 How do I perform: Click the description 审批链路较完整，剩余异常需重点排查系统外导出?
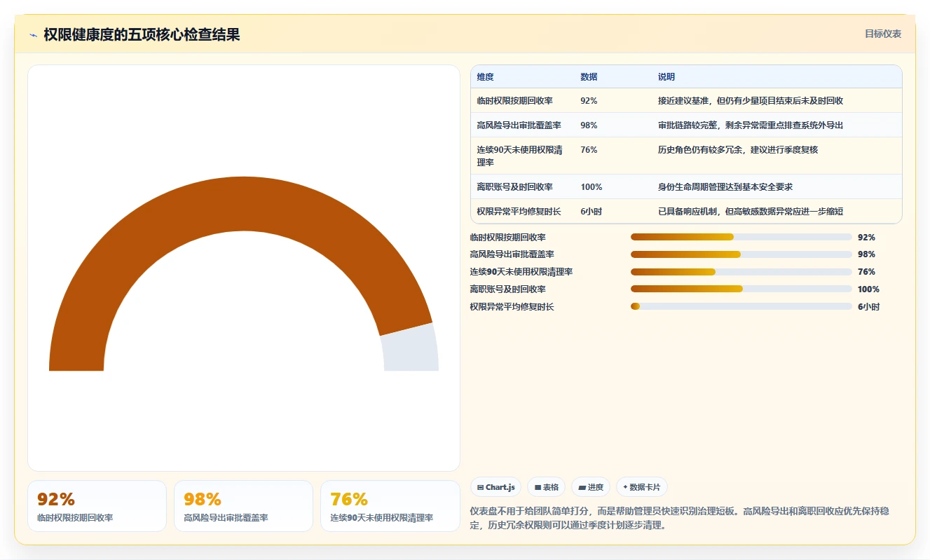tap(750, 125)
